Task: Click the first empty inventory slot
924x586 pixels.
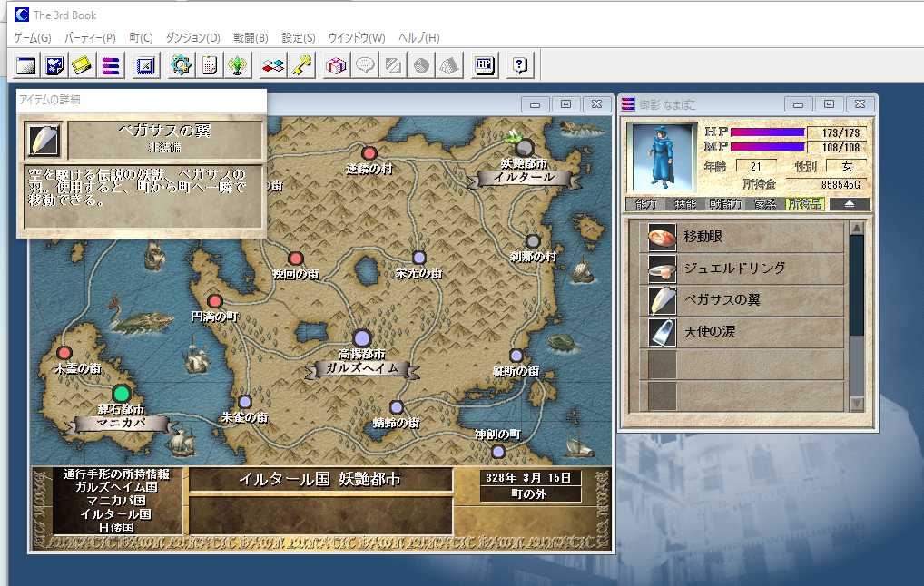Action: pos(742,365)
